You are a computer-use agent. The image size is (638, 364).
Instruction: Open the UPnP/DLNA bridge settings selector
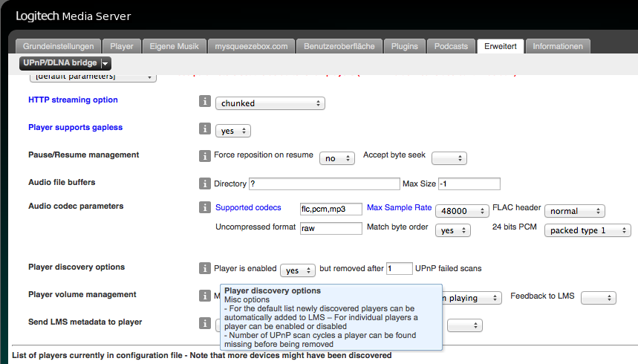click(65, 64)
